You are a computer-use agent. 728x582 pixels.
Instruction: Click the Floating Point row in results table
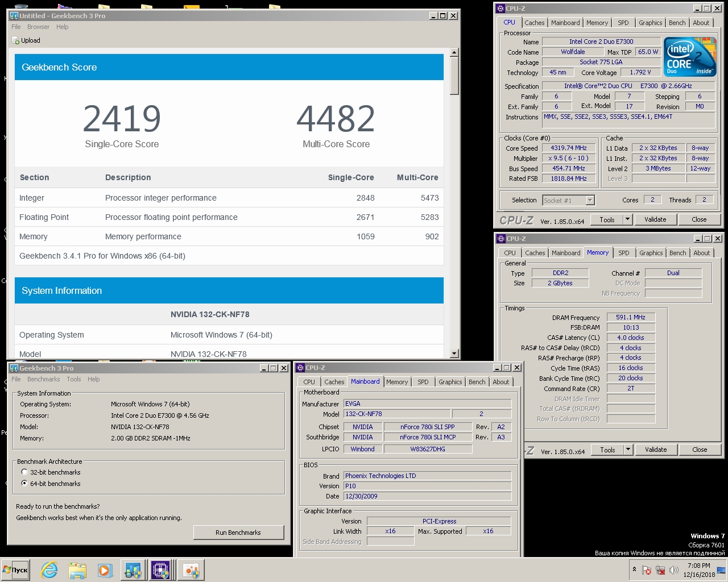pos(229,217)
